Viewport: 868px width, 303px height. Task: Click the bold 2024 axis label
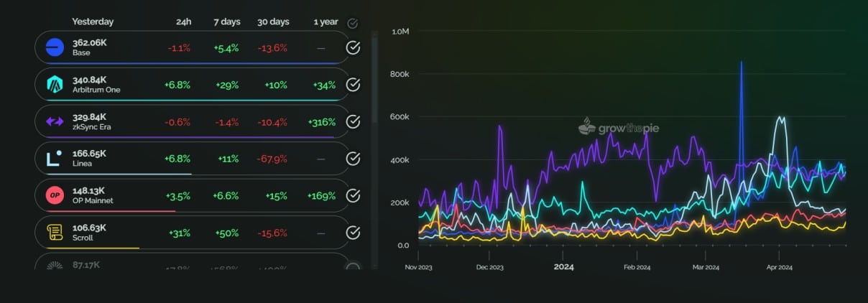(564, 267)
